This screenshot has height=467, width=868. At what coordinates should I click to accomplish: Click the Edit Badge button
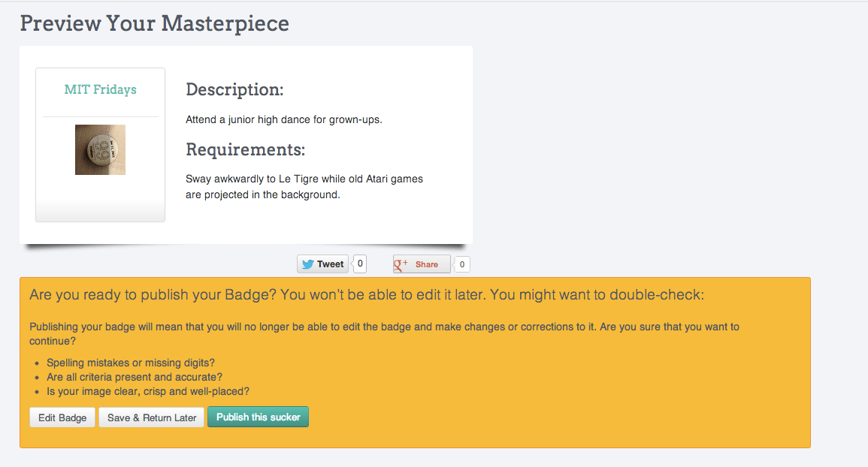pos(62,417)
